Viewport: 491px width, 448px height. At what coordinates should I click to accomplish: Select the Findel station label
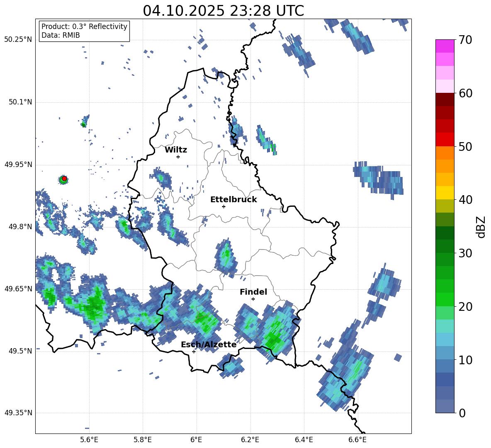tap(253, 292)
